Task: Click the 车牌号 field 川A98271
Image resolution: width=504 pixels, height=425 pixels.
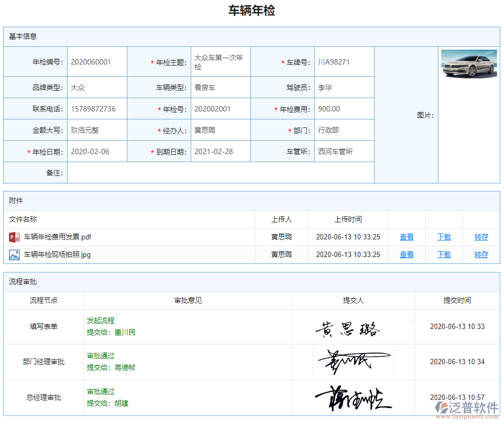Action: [334, 62]
